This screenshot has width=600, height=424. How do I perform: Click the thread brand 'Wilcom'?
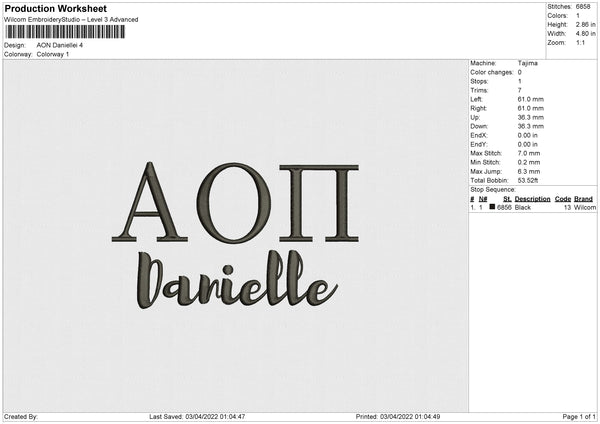click(585, 207)
